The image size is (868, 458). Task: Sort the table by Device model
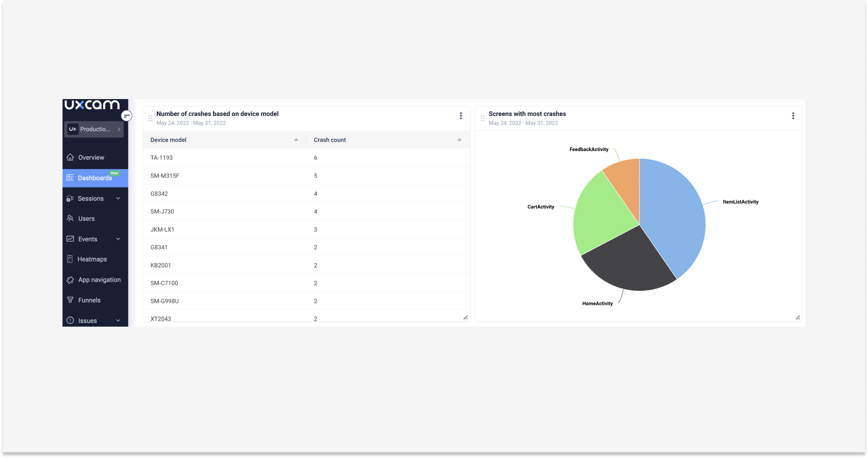coord(296,140)
